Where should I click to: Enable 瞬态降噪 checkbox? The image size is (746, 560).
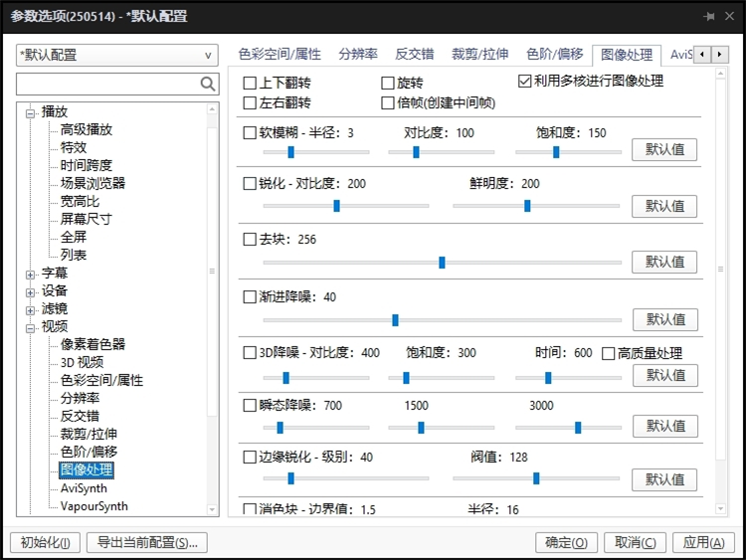coord(250,406)
